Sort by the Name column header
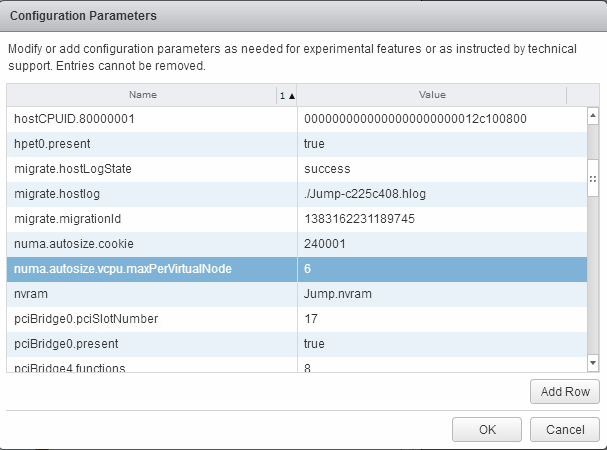The height and width of the screenshot is (450, 607). (x=142, y=95)
